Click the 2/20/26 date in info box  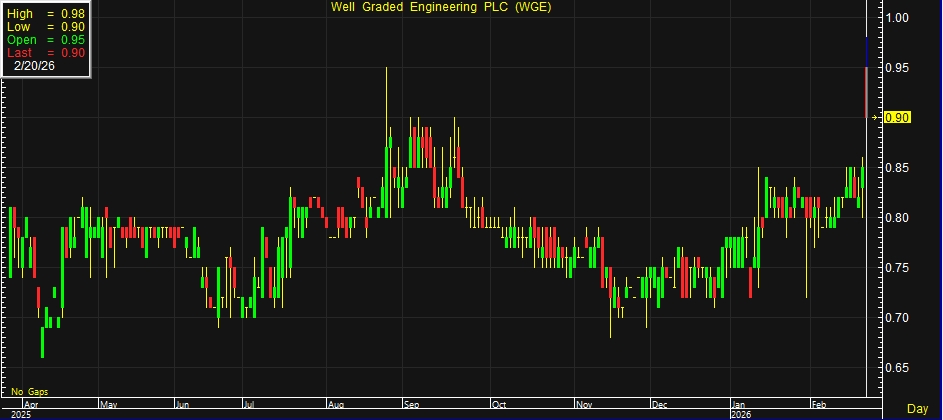pos(33,66)
